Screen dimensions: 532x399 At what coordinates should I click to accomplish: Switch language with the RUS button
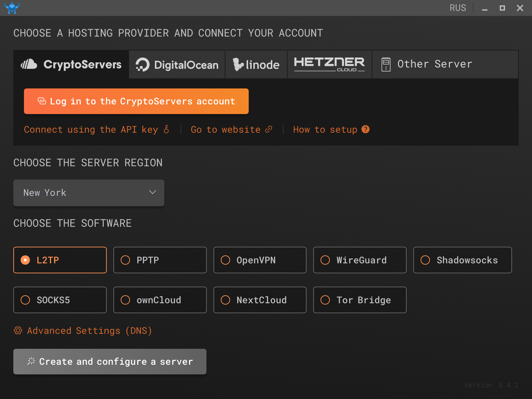click(x=458, y=8)
